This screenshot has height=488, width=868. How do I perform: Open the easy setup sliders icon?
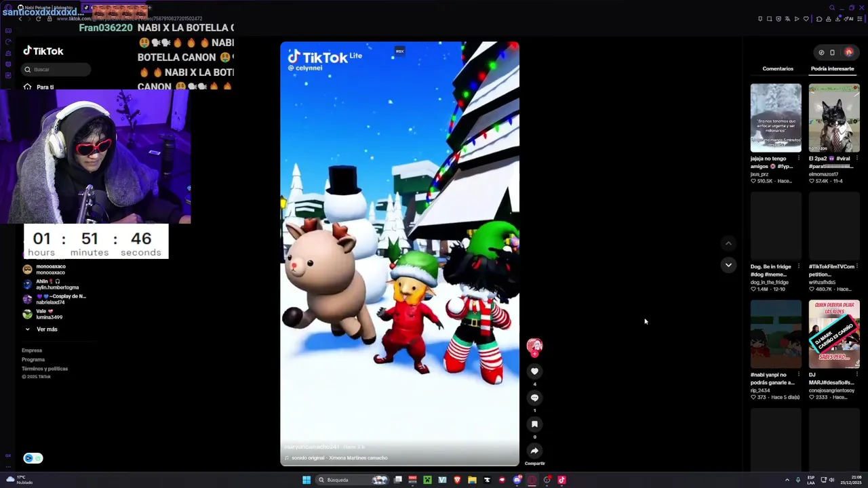tap(860, 19)
